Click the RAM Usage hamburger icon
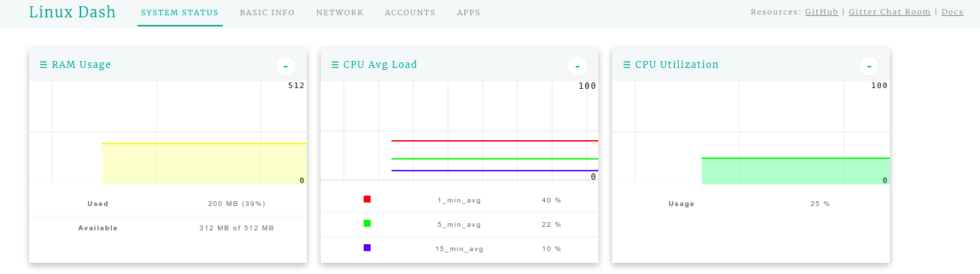Screen dimensions: 980x274 pyautogui.click(x=43, y=65)
